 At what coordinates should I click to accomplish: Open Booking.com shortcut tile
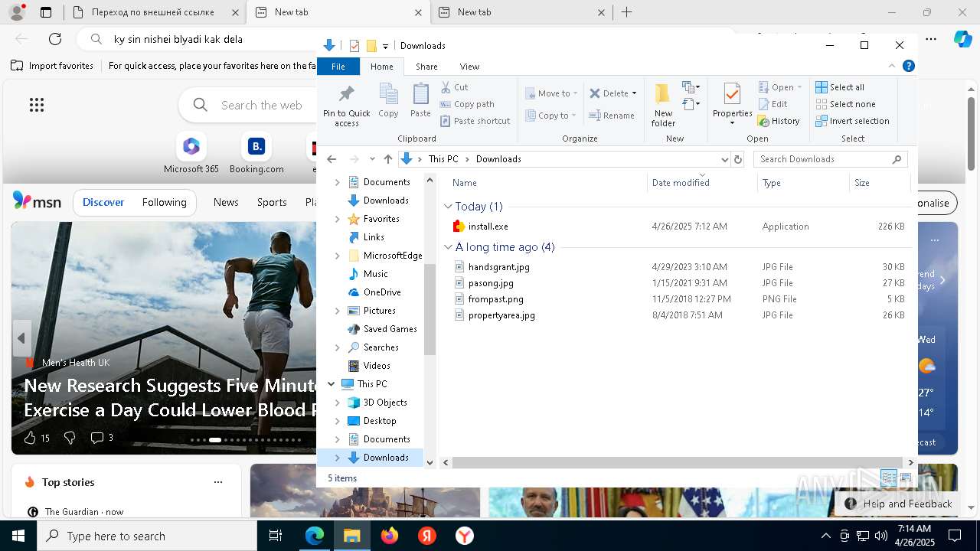click(256, 153)
